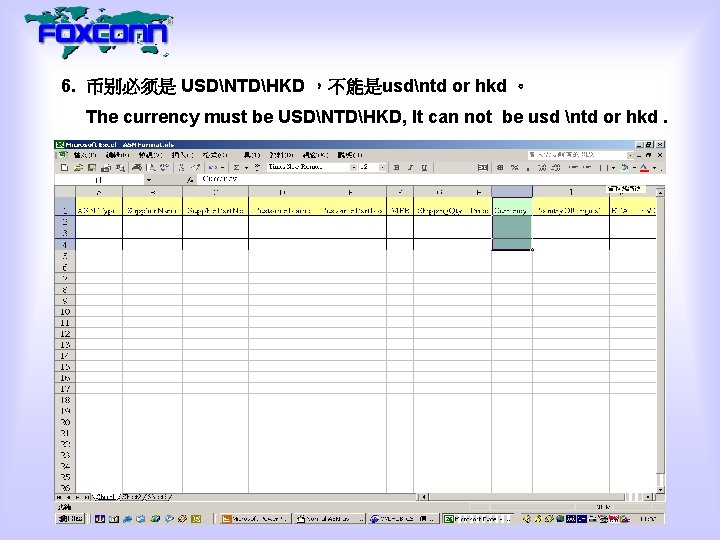Click the Font Color red A icon

pyautogui.click(x=644, y=168)
